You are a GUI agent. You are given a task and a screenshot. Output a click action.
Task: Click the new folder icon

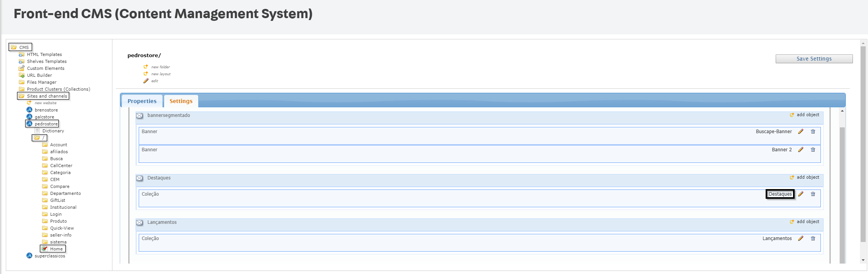(146, 67)
